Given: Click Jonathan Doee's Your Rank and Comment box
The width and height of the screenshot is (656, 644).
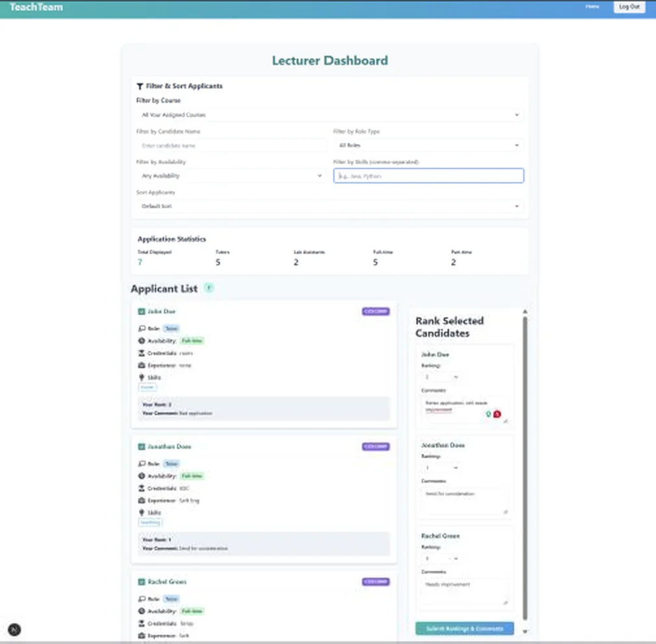Looking at the screenshot, I should coord(264,544).
